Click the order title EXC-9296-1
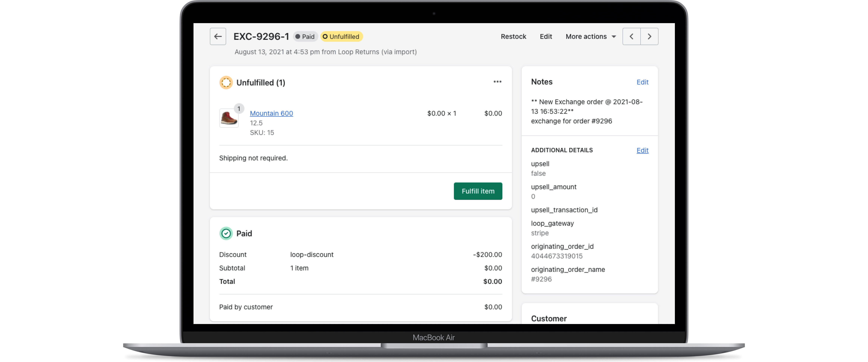The height and width of the screenshot is (362, 868). pyautogui.click(x=261, y=36)
